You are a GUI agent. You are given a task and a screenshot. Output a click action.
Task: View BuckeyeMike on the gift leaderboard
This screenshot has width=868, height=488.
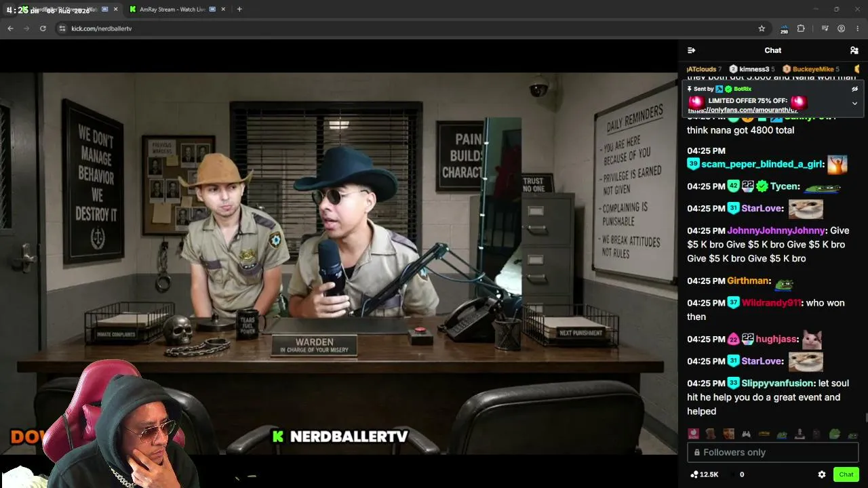pyautogui.click(x=810, y=69)
